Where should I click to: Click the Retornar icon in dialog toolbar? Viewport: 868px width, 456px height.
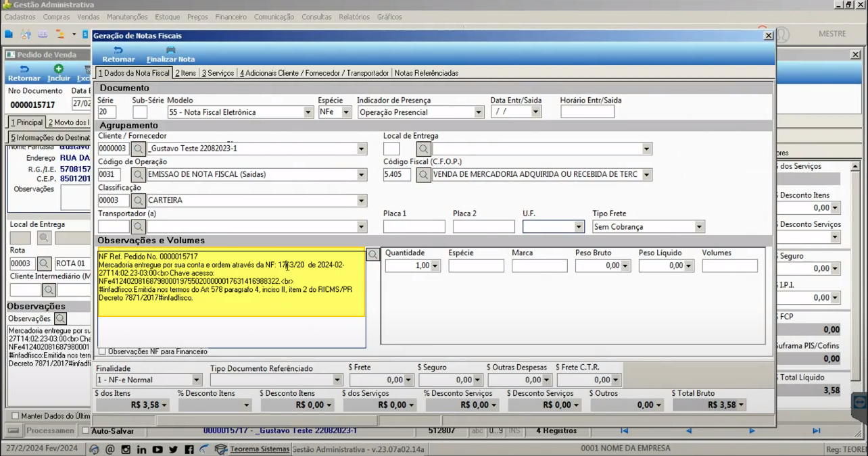(x=118, y=50)
